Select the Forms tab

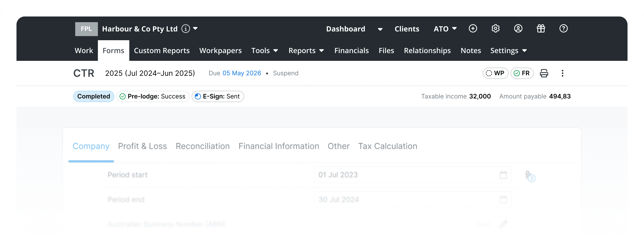point(113,51)
